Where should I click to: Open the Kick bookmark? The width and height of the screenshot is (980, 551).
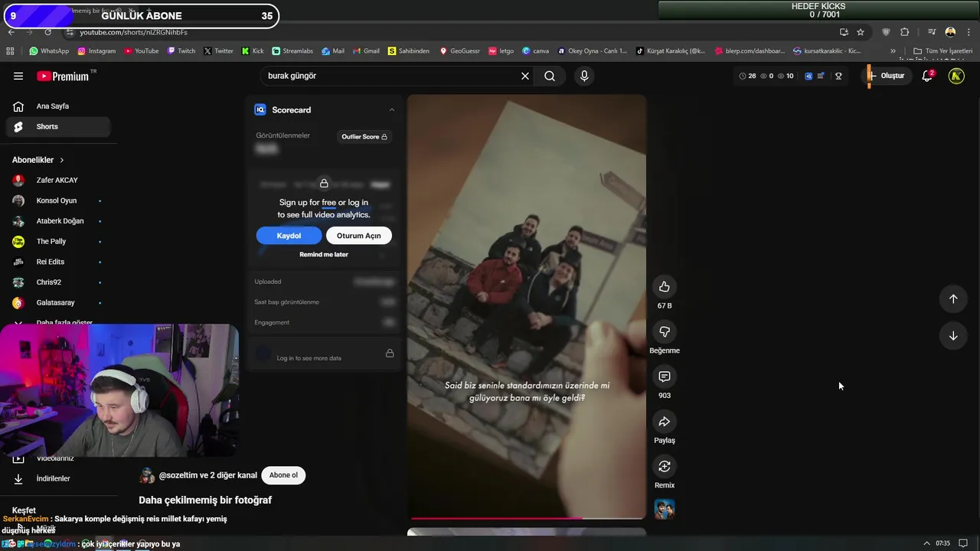pos(252,51)
